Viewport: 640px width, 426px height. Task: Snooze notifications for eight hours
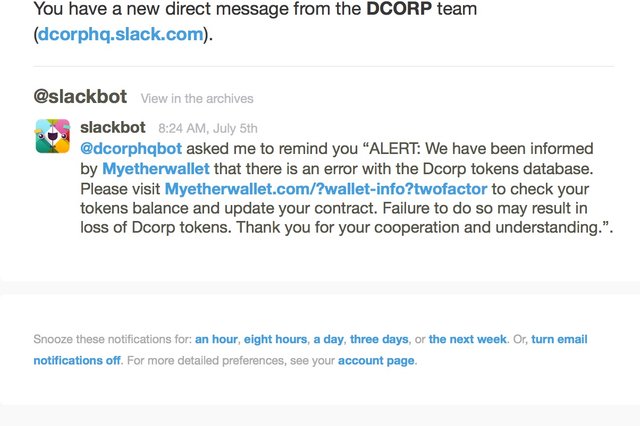click(x=275, y=339)
